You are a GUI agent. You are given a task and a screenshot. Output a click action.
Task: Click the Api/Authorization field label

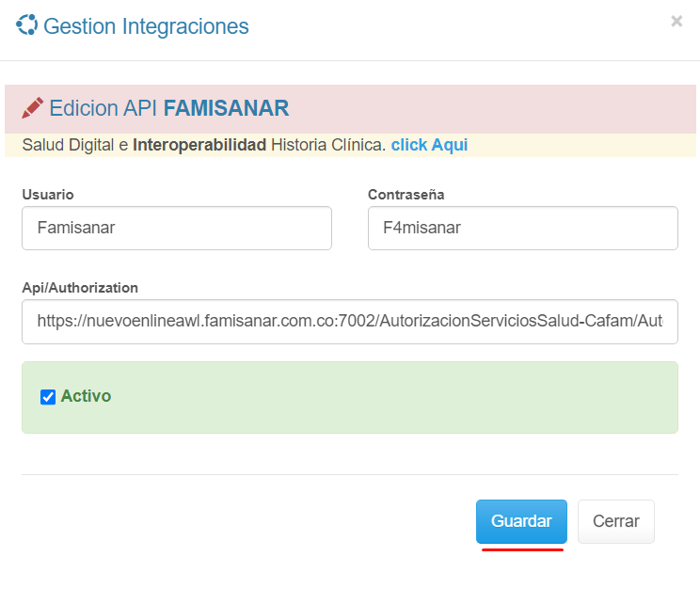point(80,288)
